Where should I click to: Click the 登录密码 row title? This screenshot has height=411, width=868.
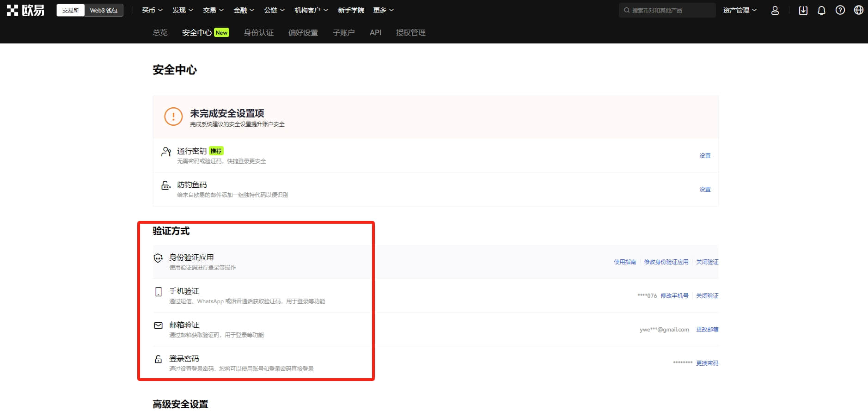pyautogui.click(x=184, y=359)
